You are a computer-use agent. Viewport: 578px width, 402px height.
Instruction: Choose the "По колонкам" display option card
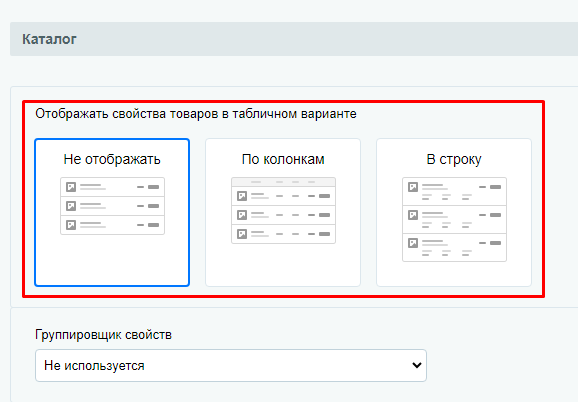pyautogui.click(x=283, y=212)
